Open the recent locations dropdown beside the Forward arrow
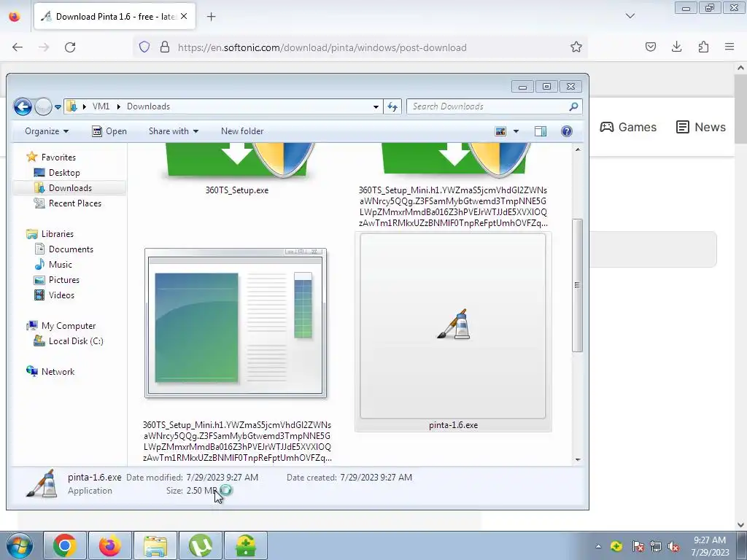The height and width of the screenshot is (560, 747). 58,106
